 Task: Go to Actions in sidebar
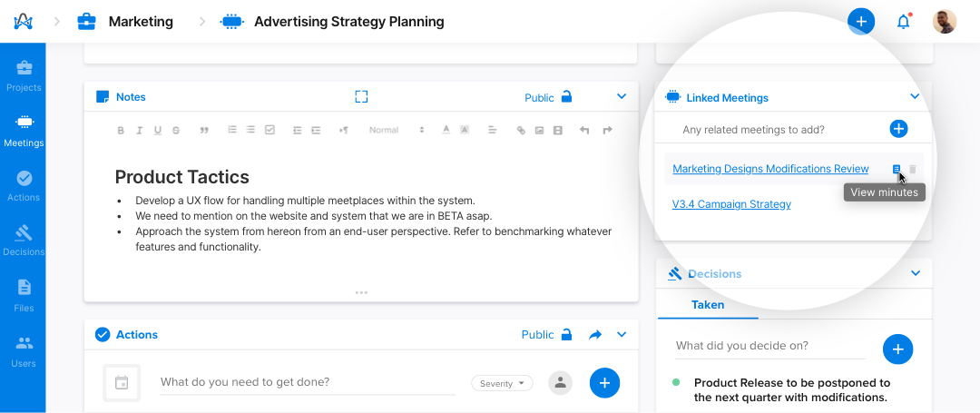click(24, 186)
